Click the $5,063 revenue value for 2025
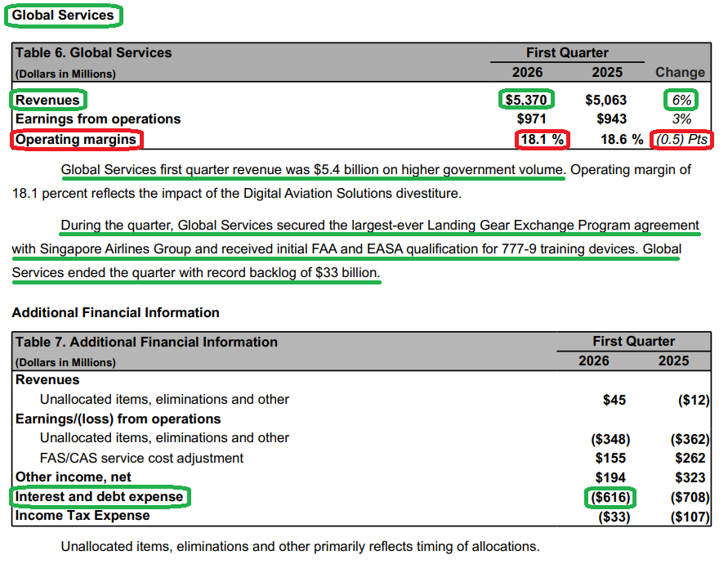 click(606, 100)
